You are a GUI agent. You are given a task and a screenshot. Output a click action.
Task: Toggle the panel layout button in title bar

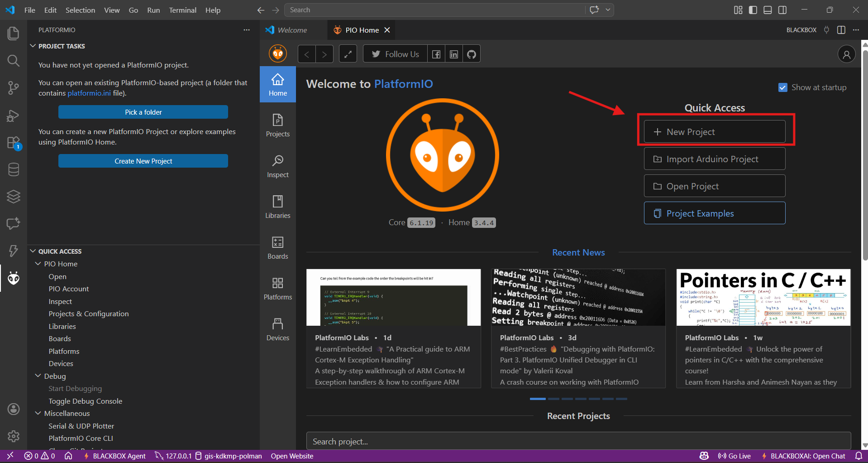[x=768, y=10]
